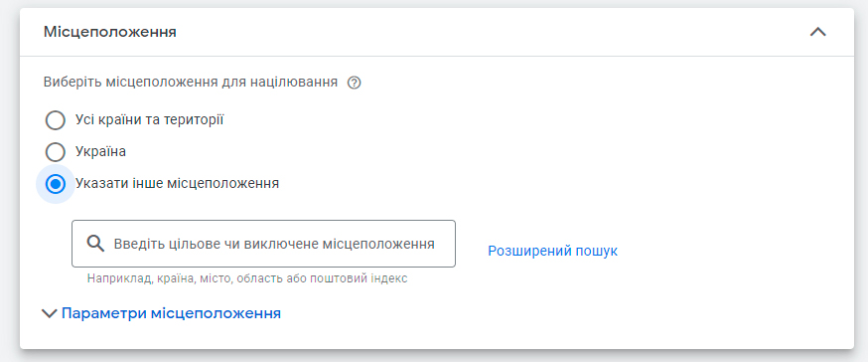The width and height of the screenshot is (868, 362).
Task: Click the 'Місцеположення' section header title
Action: pyautogui.click(x=110, y=32)
